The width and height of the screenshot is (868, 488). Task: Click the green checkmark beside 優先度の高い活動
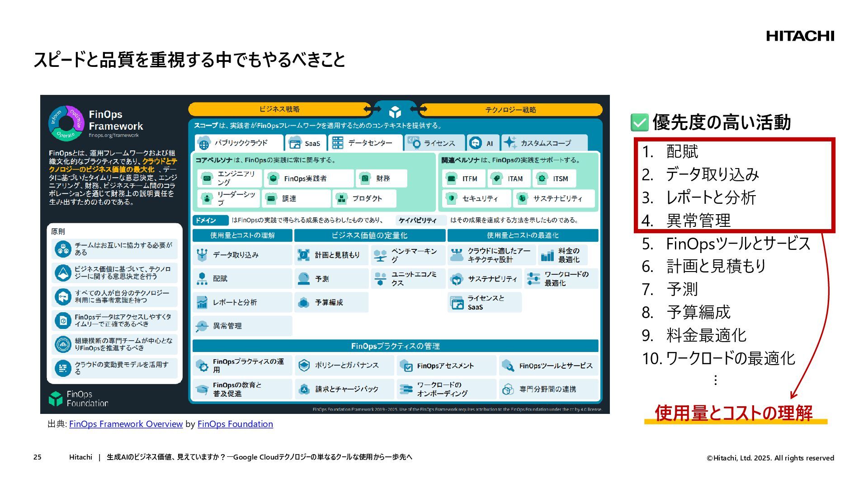pos(639,122)
